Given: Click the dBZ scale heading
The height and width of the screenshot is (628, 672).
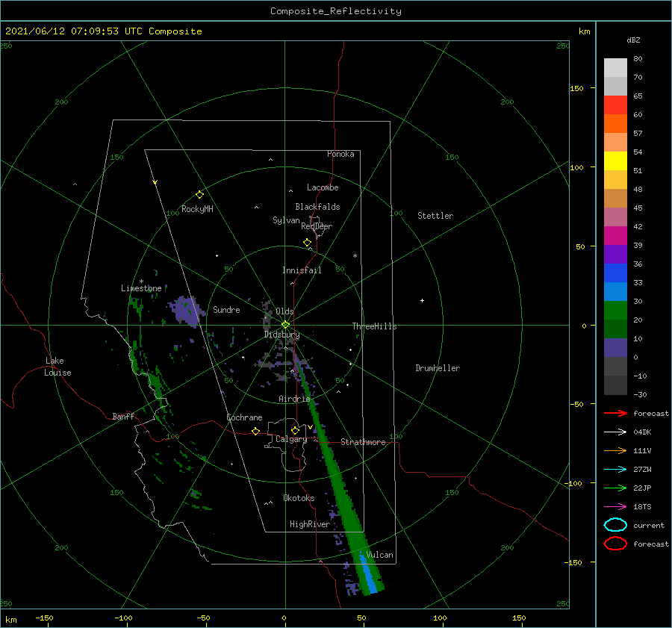Looking at the screenshot, I should [x=633, y=40].
